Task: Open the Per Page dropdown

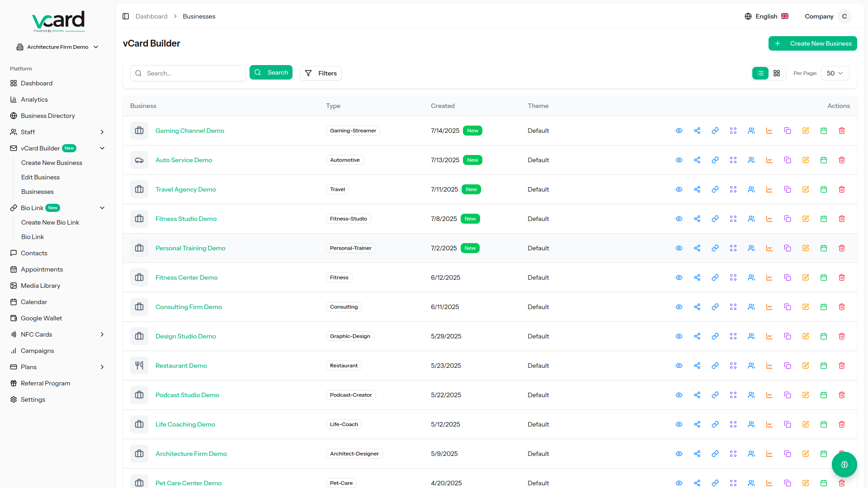Action: pos(835,73)
